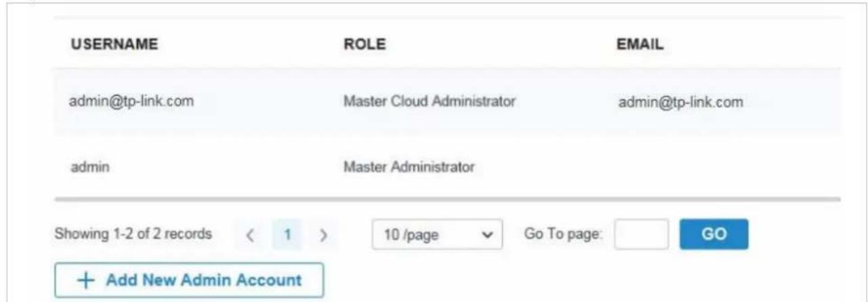
Task: Click the Showing 1-2 of 2 records text
Action: coord(131,234)
